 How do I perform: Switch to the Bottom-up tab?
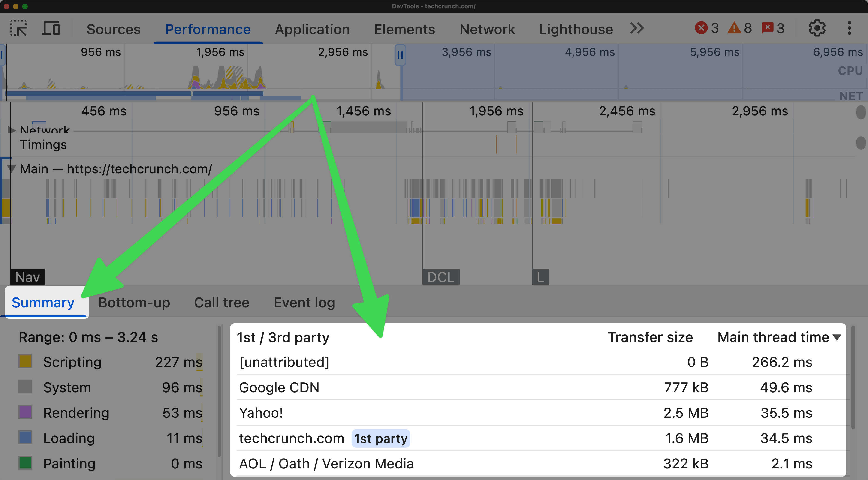[134, 303]
